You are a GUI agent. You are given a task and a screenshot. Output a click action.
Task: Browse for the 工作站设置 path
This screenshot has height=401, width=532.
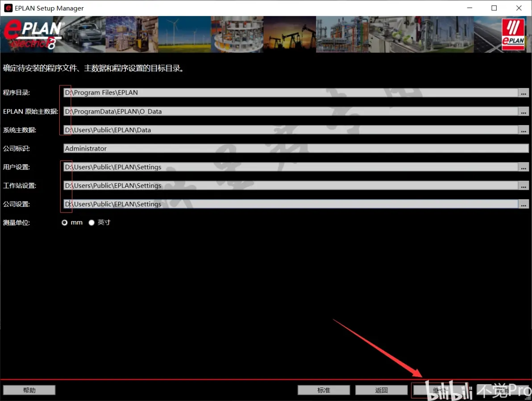pos(524,185)
